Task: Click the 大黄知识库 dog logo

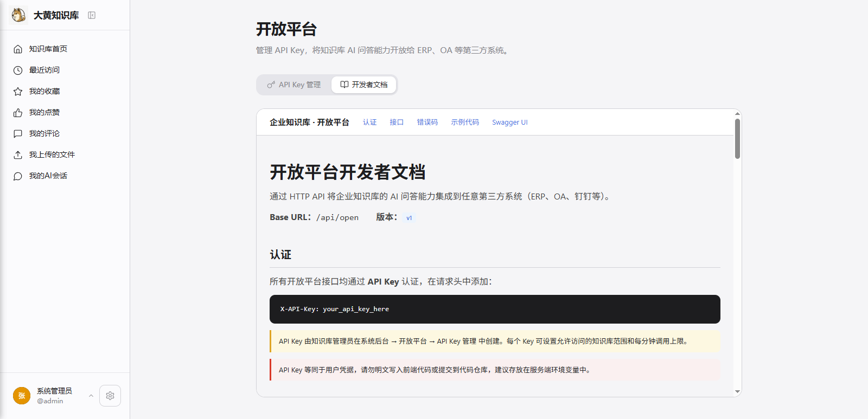Action: [18, 15]
